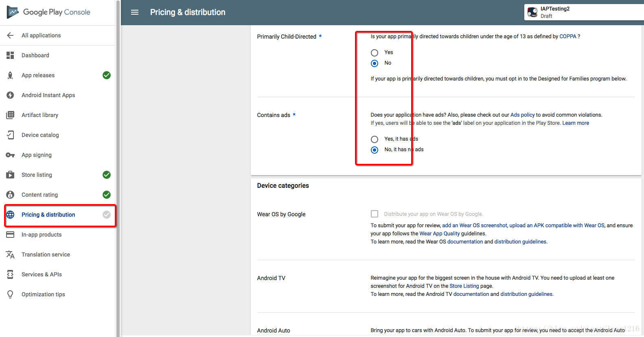Click the Translation service icon

(10, 254)
